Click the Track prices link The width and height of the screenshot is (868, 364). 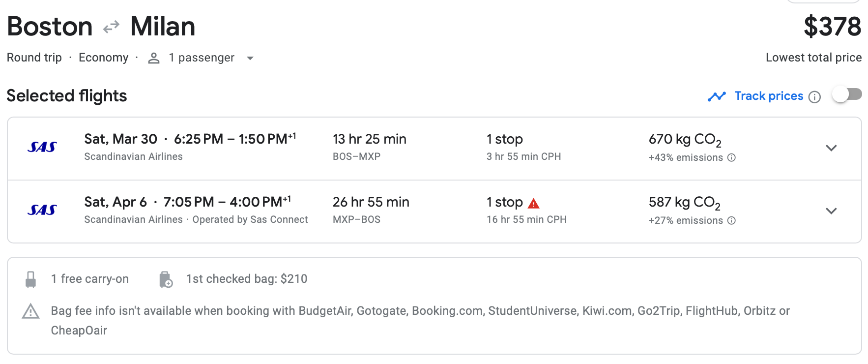click(x=769, y=96)
